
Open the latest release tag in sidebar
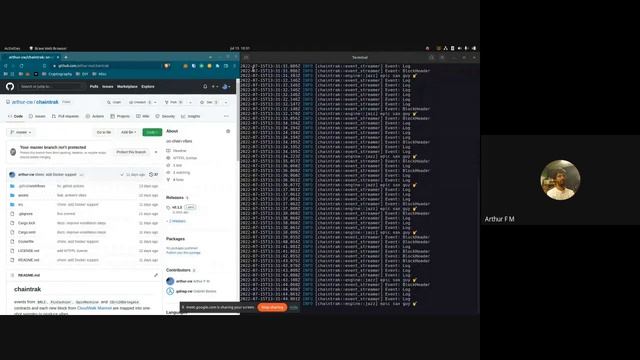[177, 207]
